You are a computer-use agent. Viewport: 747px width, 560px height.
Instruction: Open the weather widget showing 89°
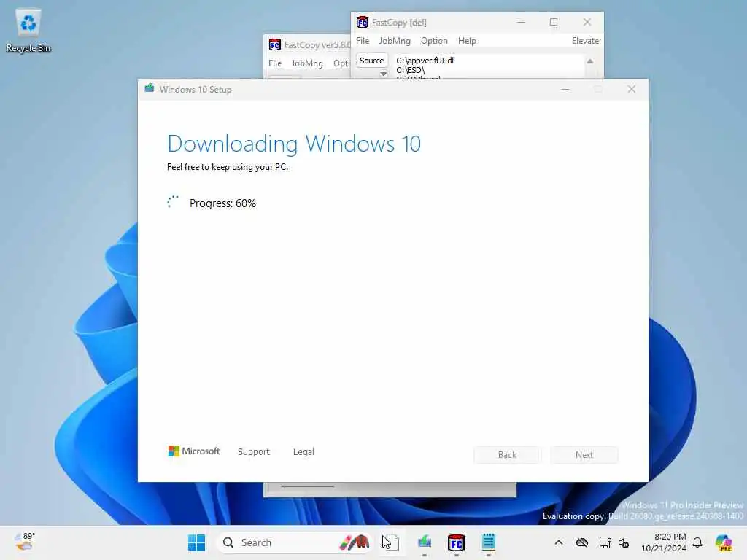click(25, 542)
